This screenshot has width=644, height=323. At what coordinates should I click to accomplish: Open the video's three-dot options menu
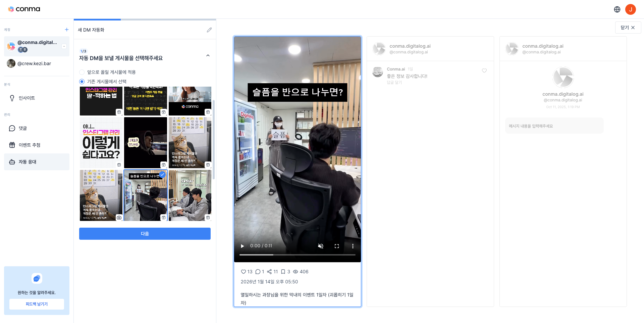[353, 246]
